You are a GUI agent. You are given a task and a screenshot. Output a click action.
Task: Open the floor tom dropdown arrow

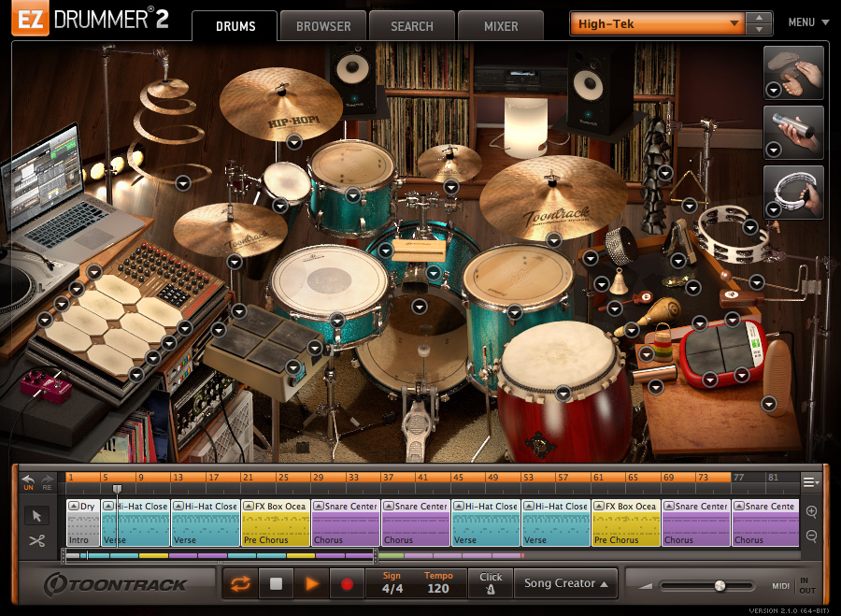[514, 312]
